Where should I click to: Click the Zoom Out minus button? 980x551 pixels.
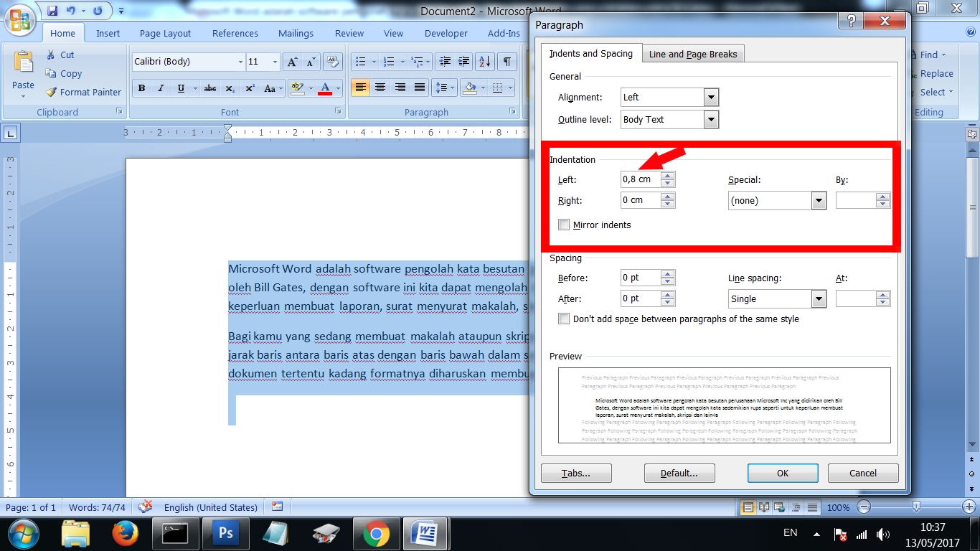[x=864, y=507]
